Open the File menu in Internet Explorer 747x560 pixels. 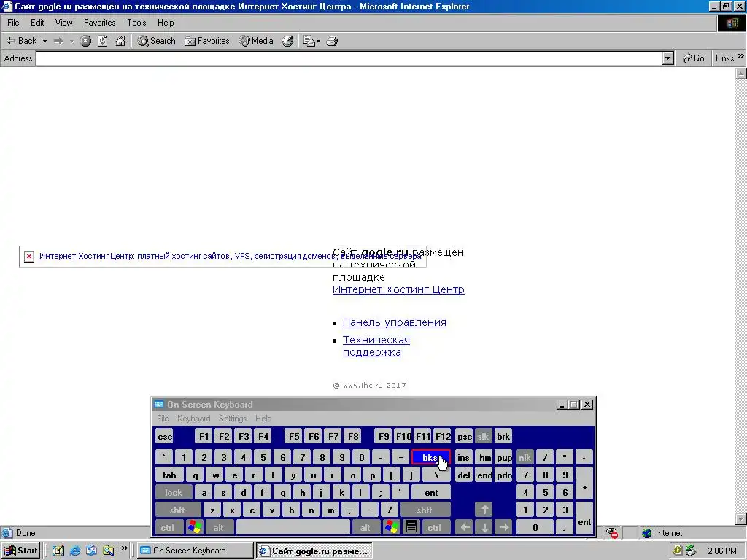point(13,23)
